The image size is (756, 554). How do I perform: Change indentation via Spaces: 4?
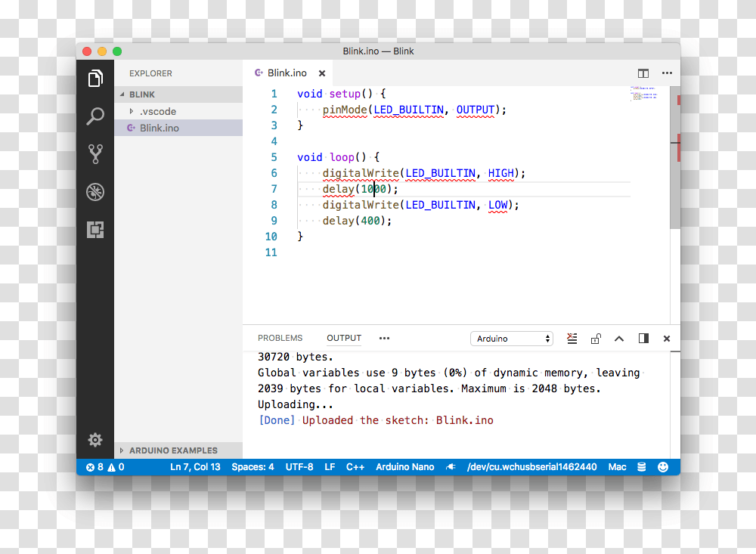253,467
